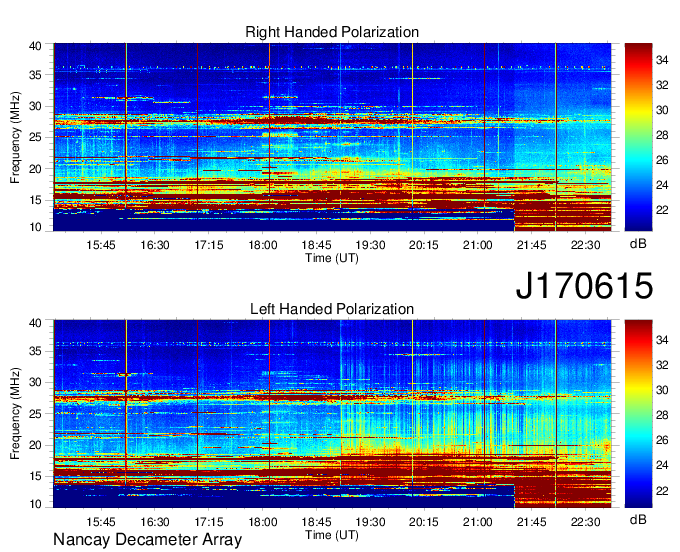Click the right-handed polarization spectrogram
The height and width of the screenshot is (552, 680).
pyautogui.click(x=332, y=137)
